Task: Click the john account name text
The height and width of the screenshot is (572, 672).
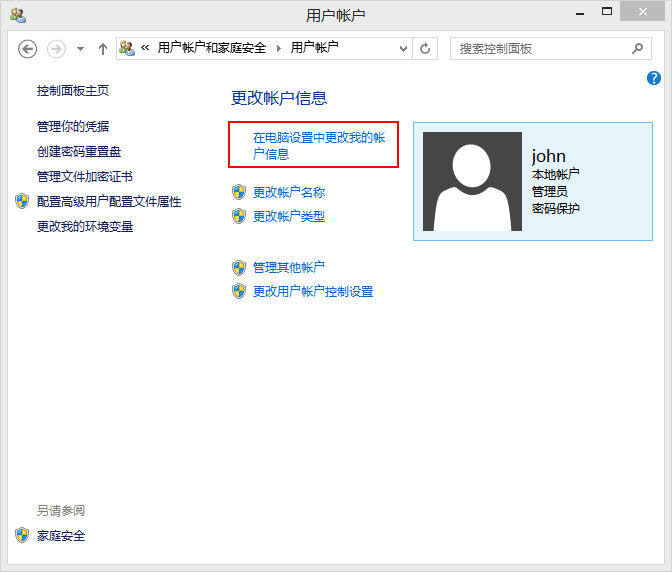Action: 549,156
